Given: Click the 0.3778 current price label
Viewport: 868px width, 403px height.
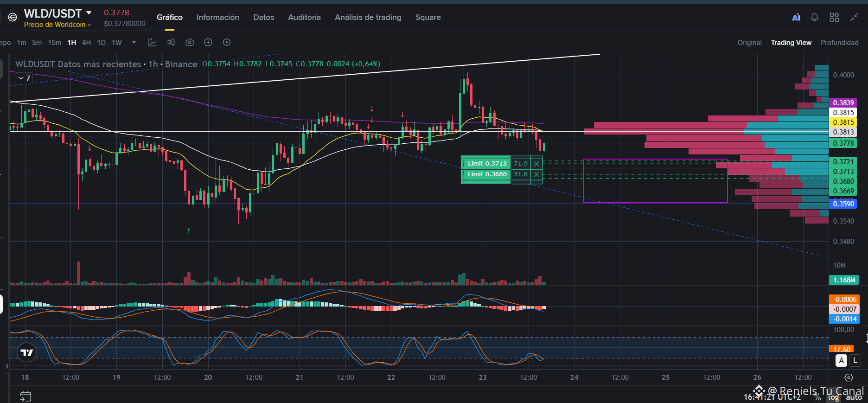Looking at the screenshot, I should [843, 143].
